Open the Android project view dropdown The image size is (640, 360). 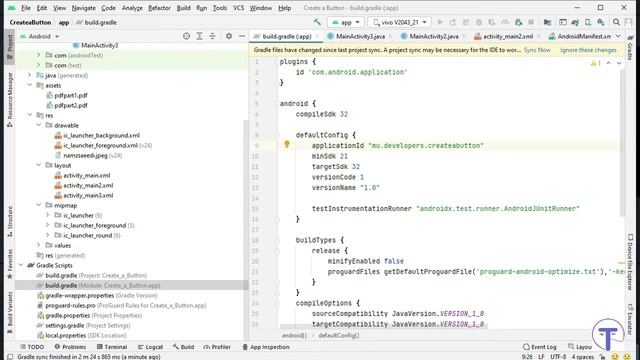click(x=40, y=36)
